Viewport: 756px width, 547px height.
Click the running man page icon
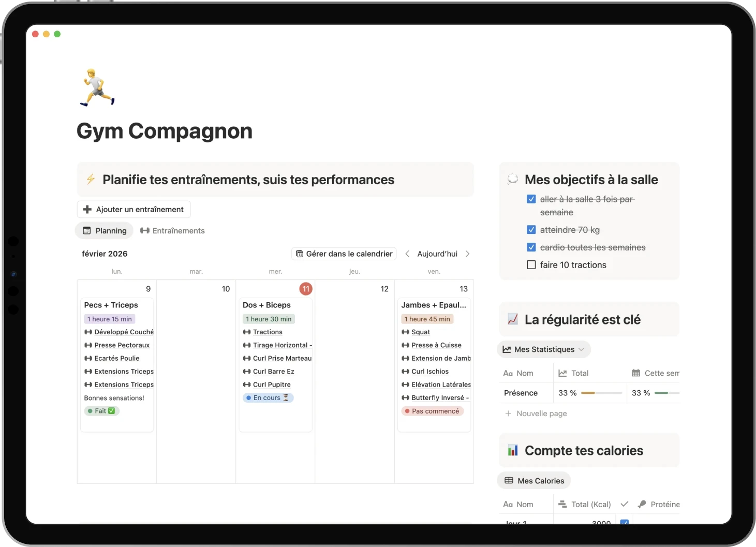click(x=98, y=87)
